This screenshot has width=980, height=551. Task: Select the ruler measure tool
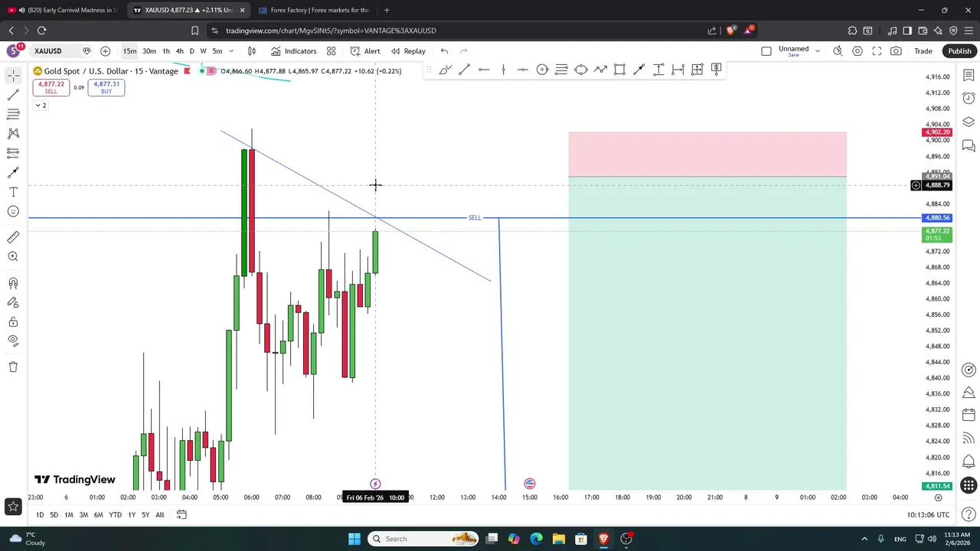[x=13, y=237]
